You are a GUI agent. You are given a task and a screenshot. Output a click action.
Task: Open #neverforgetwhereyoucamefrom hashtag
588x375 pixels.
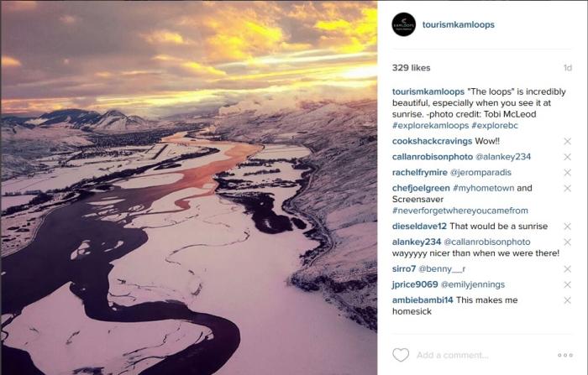coord(460,211)
